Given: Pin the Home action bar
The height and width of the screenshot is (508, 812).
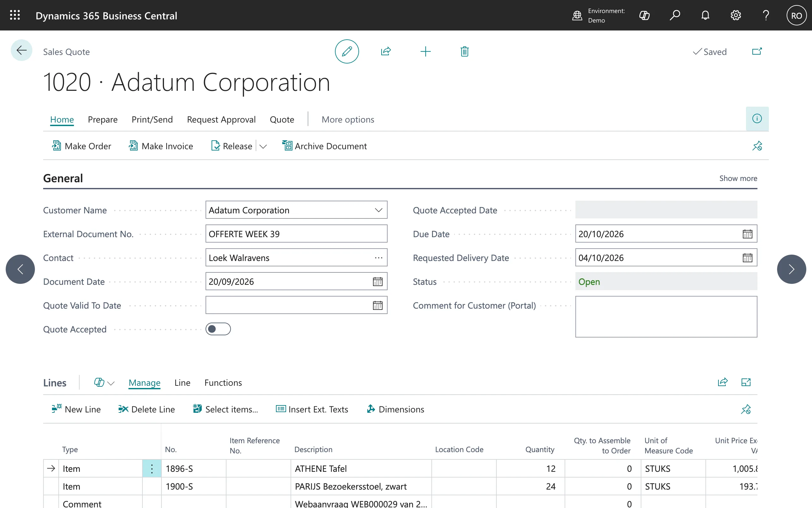Looking at the screenshot, I should tap(757, 146).
